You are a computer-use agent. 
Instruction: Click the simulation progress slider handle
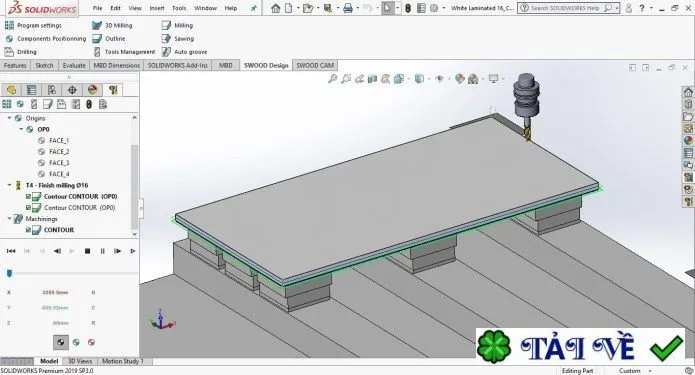click(9, 273)
